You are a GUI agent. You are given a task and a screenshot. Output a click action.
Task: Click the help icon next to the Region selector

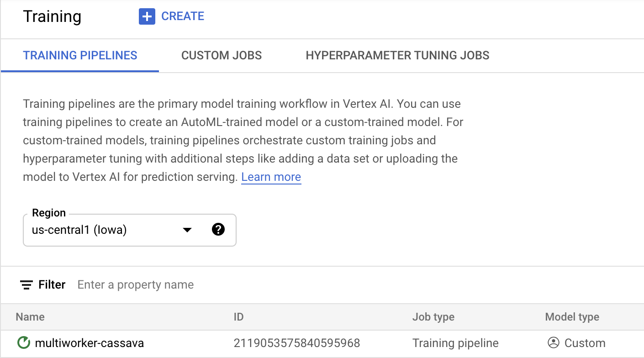pos(218,230)
